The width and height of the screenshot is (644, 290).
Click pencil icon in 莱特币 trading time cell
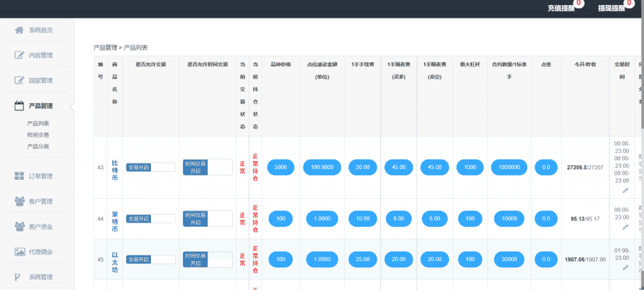[625, 226]
